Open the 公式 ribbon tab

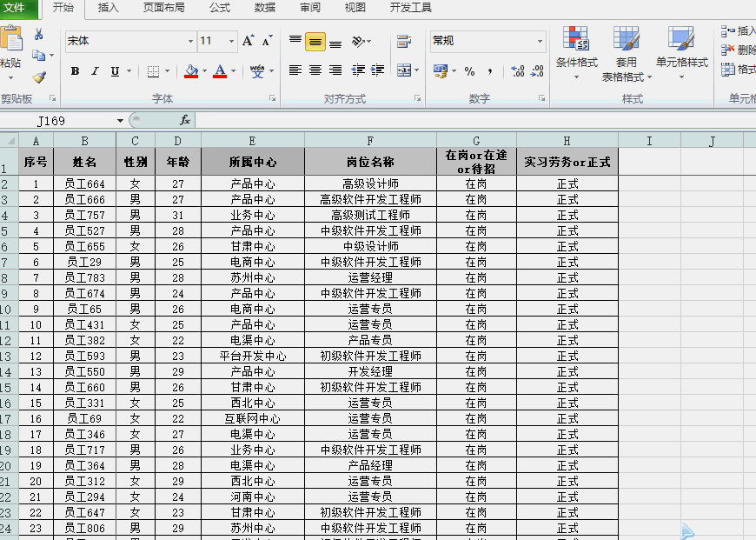(220, 8)
